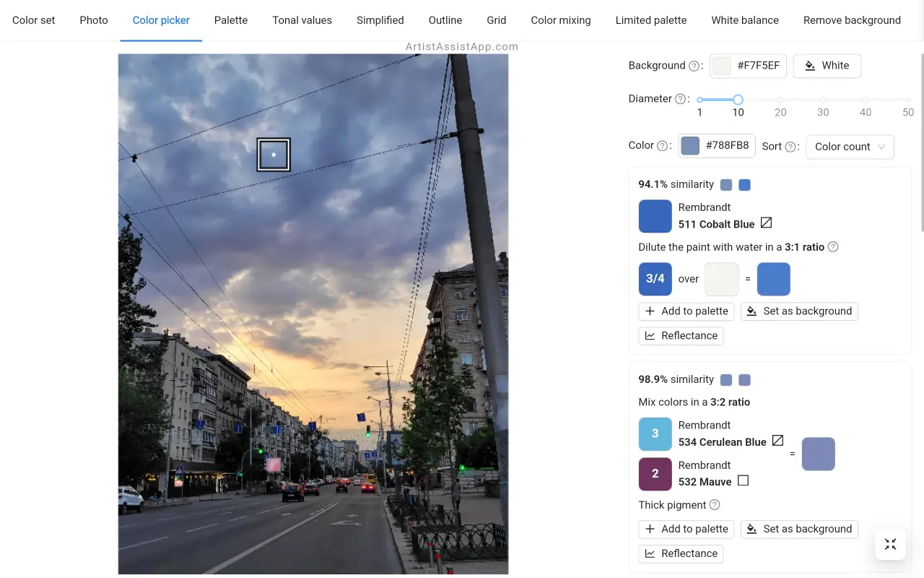Open the Color mixing tab

click(x=561, y=20)
